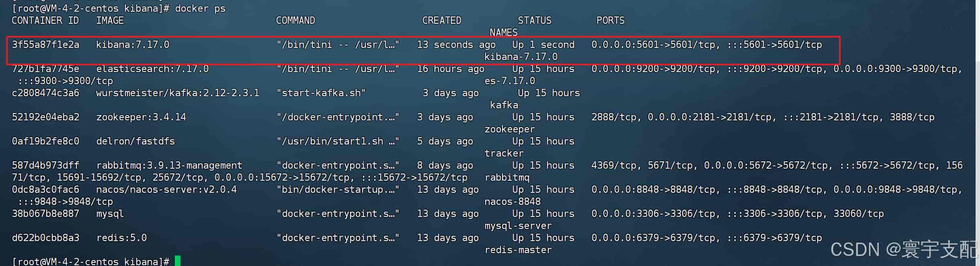This screenshot has width=980, height=266.
Task: Select container ID 52192e04eba2
Action: [x=45, y=117]
